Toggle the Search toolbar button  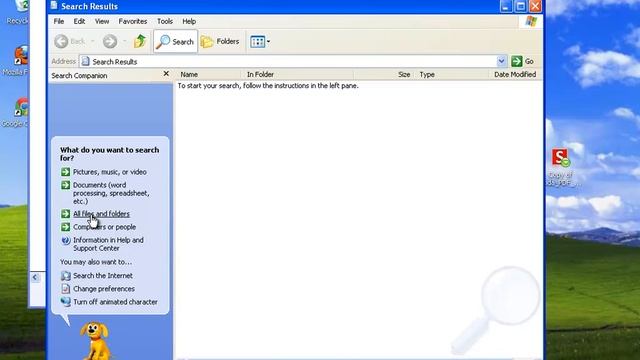pos(176,41)
